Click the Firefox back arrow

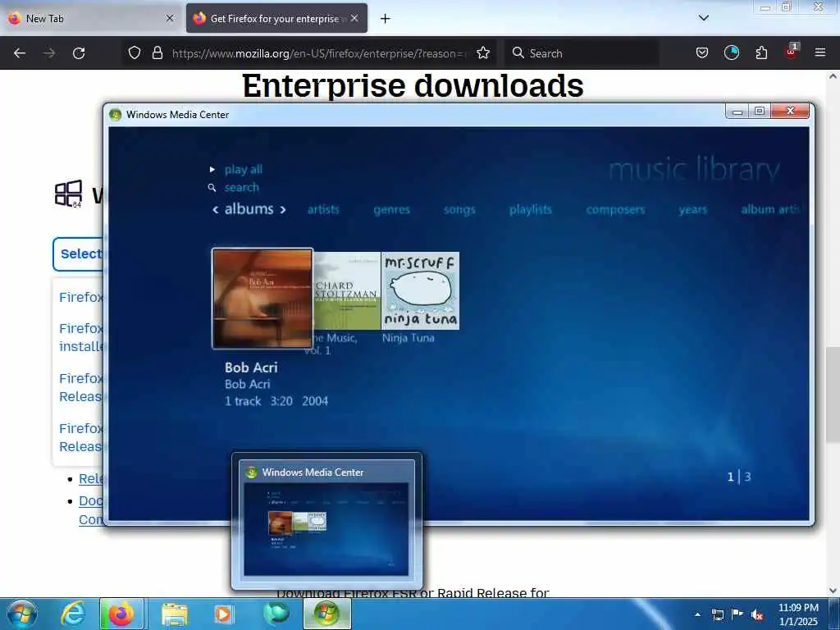[20, 53]
